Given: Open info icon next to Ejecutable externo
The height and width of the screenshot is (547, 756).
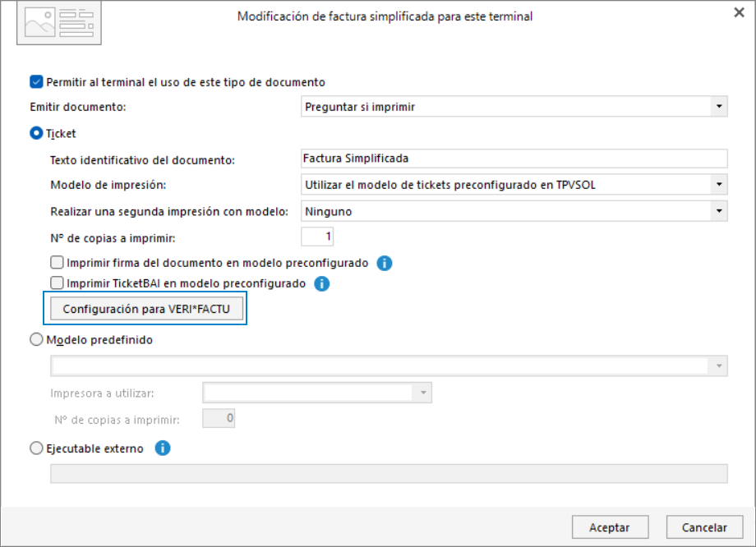Looking at the screenshot, I should (x=163, y=448).
